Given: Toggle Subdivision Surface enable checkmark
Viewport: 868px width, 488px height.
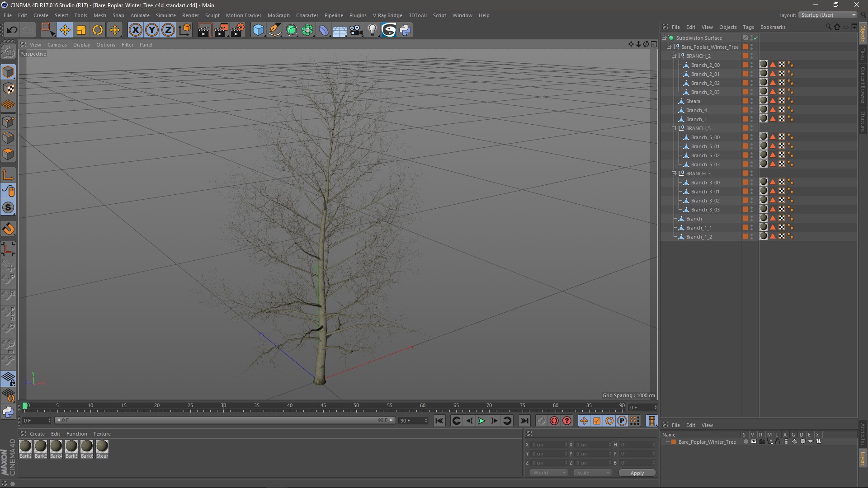Looking at the screenshot, I should coord(756,38).
